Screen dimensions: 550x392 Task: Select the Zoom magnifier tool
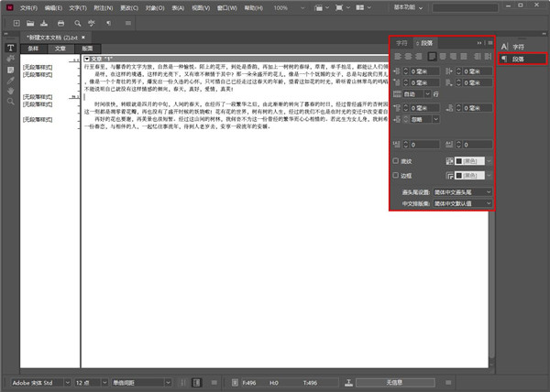coord(10,102)
